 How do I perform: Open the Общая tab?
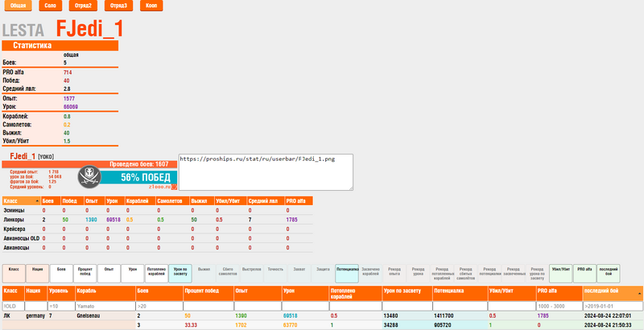point(18,6)
